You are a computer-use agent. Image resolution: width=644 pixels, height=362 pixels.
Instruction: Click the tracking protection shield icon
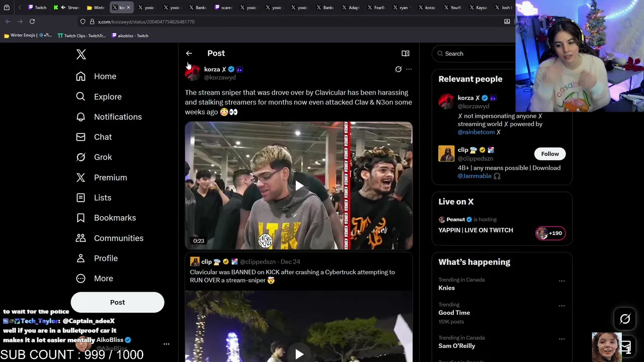click(x=83, y=22)
